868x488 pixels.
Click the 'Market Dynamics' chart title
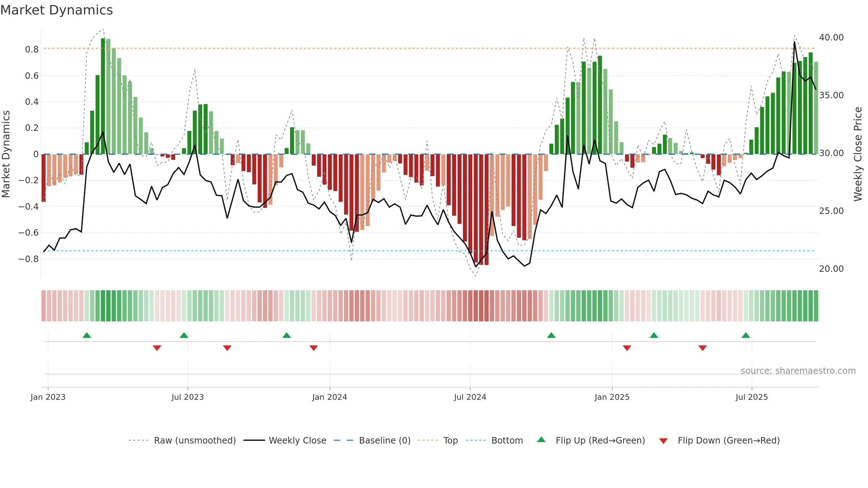(x=56, y=10)
